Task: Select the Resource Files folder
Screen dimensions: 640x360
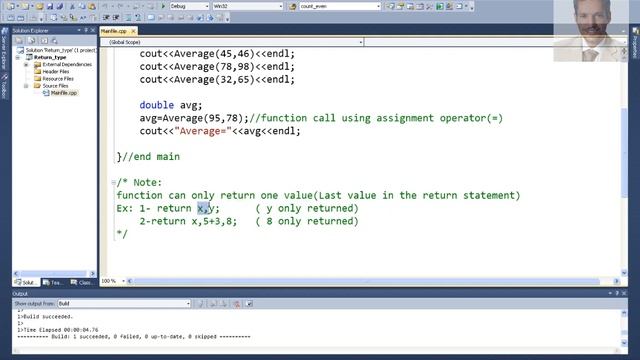Action: [54, 79]
